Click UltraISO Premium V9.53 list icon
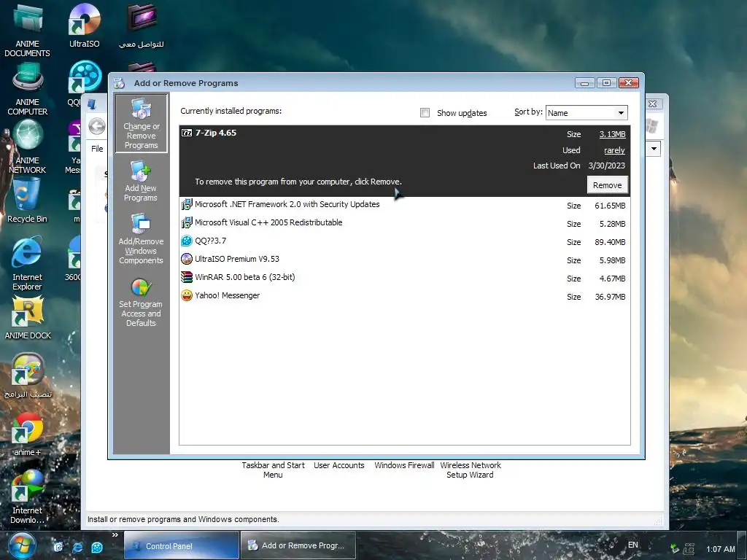This screenshot has height=560, width=747. 187,259
